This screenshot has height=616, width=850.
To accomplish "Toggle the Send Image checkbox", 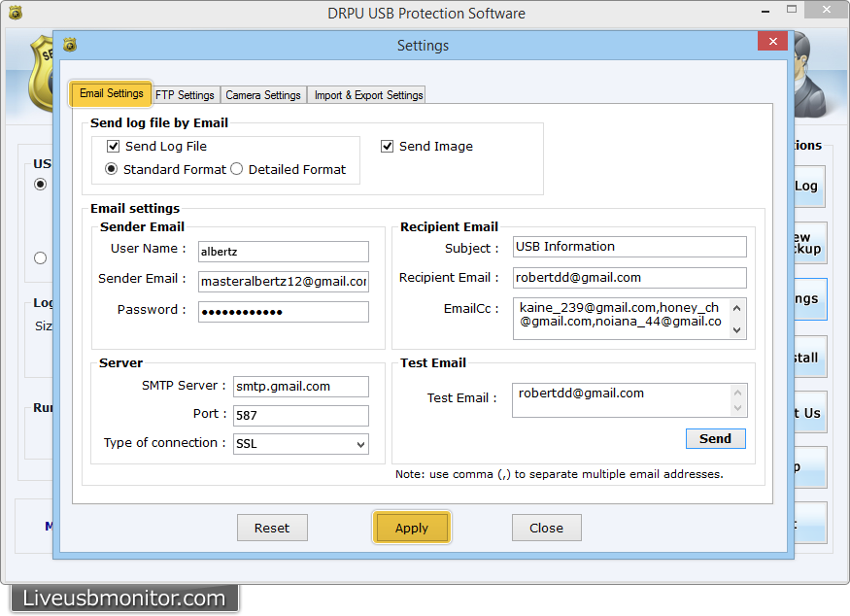I will tap(387, 147).
